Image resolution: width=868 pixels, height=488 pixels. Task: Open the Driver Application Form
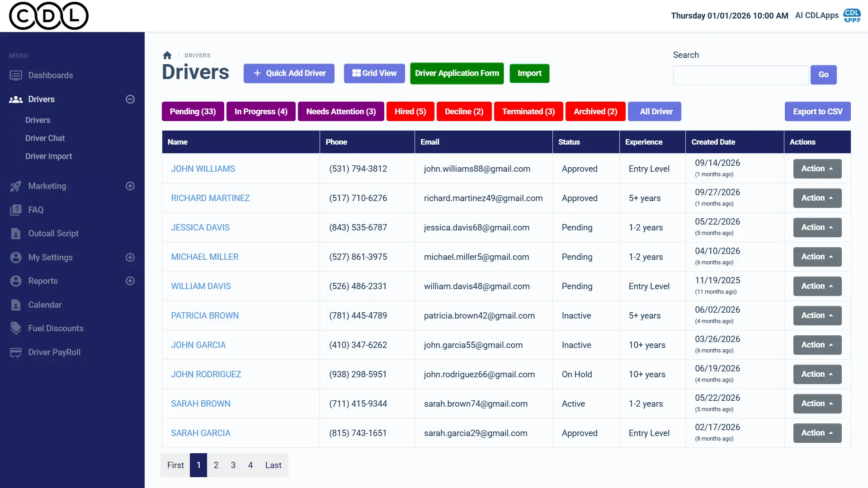click(457, 73)
